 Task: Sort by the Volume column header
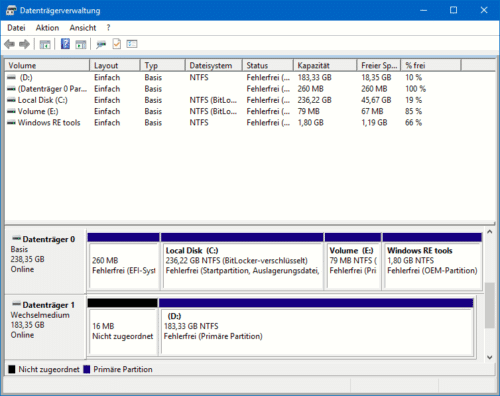click(47, 65)
